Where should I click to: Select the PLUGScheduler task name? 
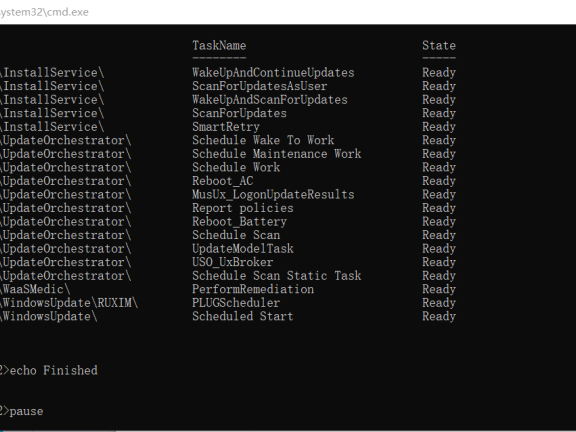(x=236, y=303)
